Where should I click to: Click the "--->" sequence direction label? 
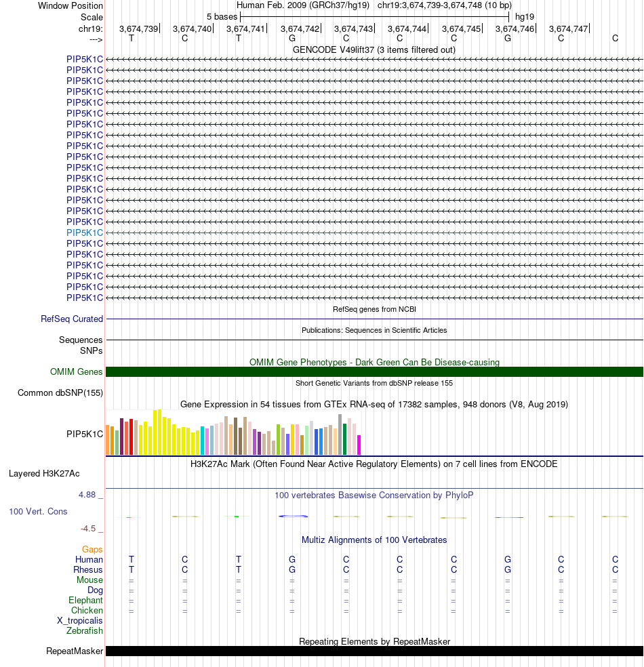point(96,39)
